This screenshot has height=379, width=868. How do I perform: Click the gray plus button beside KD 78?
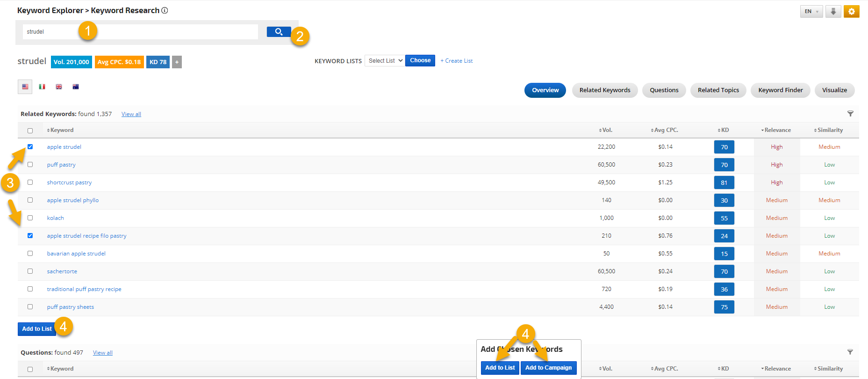pyautogui.click(x=177, y=62)
